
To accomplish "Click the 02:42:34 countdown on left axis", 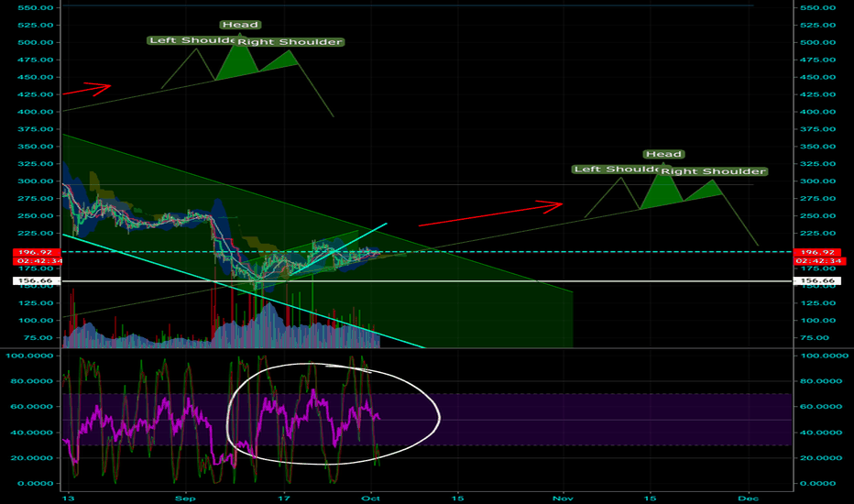I will [x=38, y=261].
